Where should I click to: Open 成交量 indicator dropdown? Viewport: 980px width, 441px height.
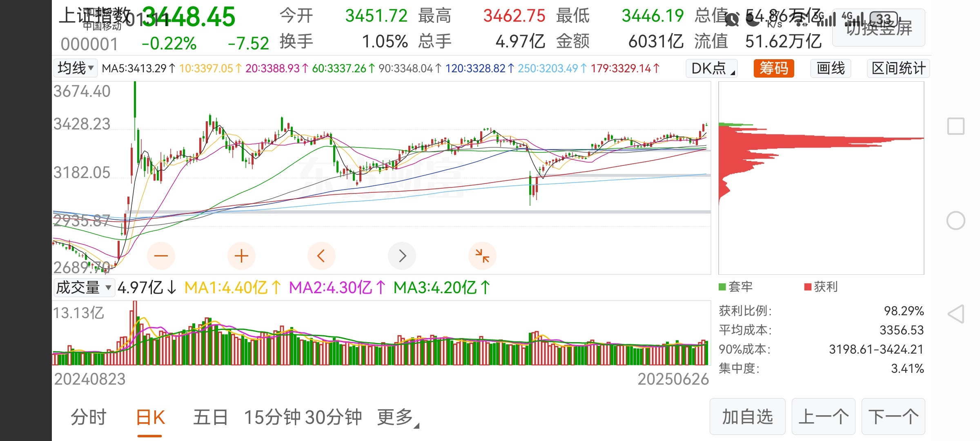[x=84, y=287]
